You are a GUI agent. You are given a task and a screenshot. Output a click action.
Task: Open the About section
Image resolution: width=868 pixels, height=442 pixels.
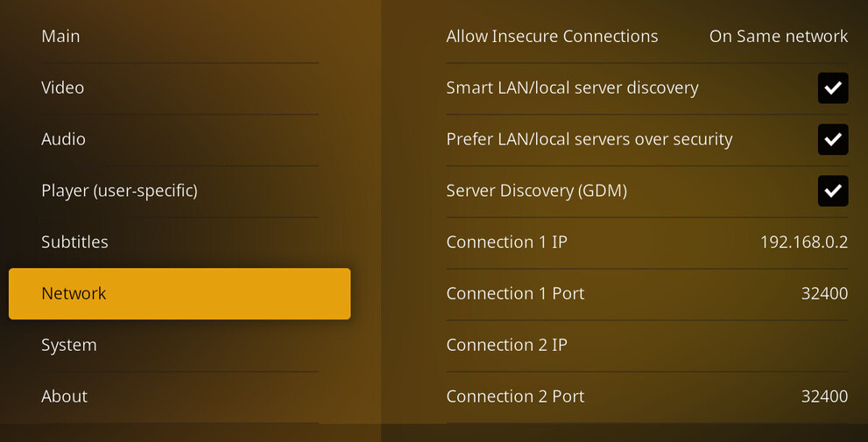[64, 396]
